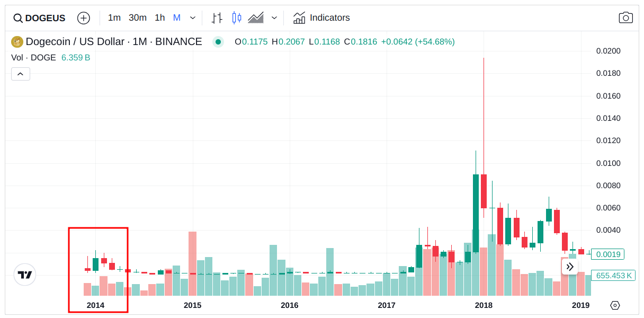The height and width of the screenshot is (318, 644).
Task: Expand the chart style dropdown chevron
Action: 274,18
